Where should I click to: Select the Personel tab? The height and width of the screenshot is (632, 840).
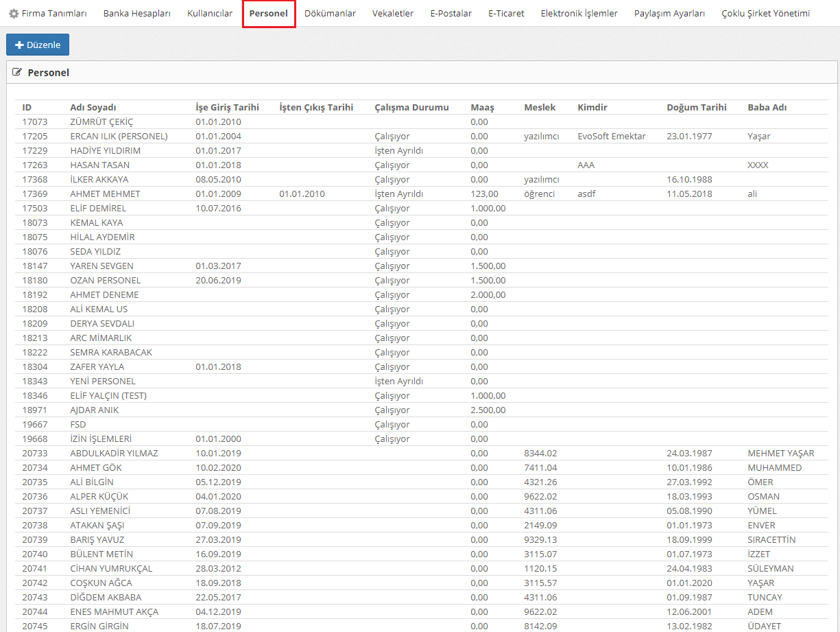(268, 14)
